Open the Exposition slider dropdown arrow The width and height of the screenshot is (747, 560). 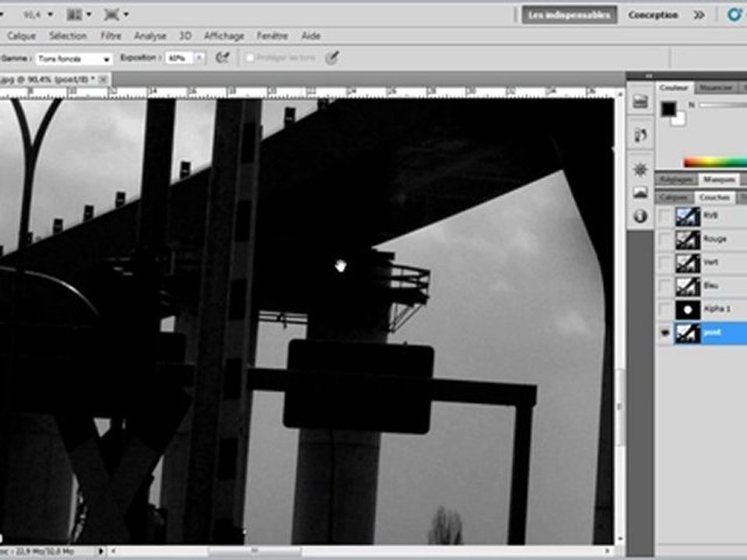[200, 58]
